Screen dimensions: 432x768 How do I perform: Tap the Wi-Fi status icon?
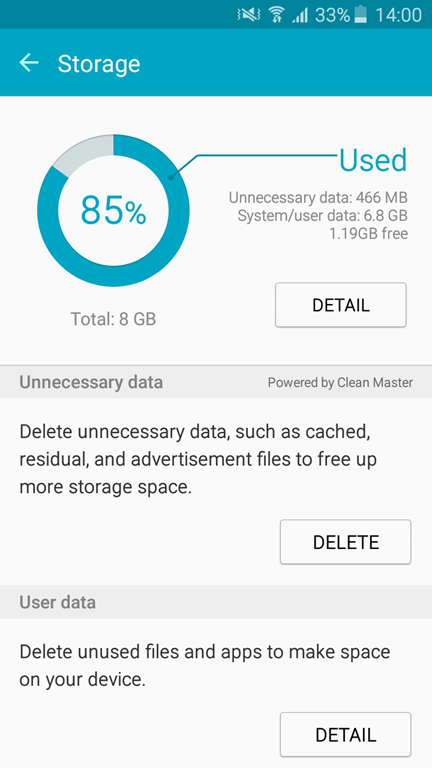click(x=277, y=15)
